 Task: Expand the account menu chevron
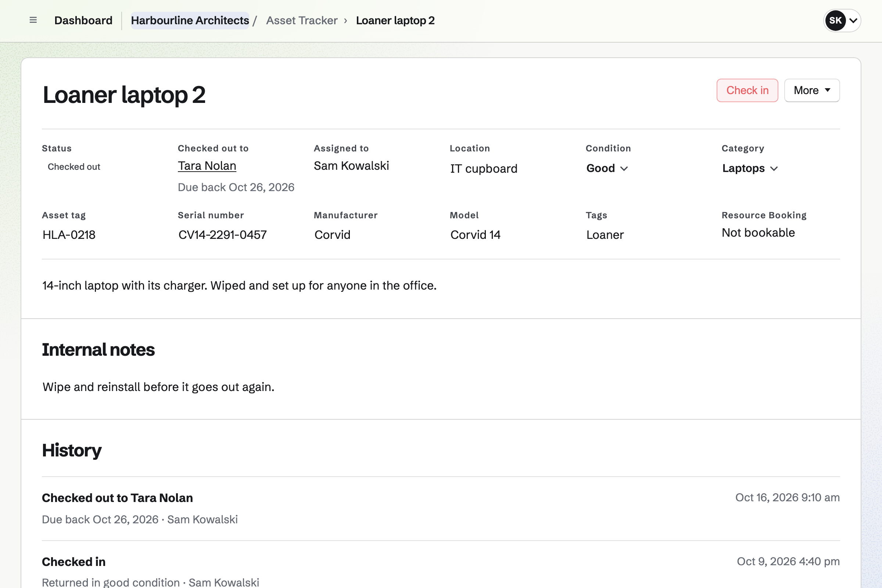[853, 21]
